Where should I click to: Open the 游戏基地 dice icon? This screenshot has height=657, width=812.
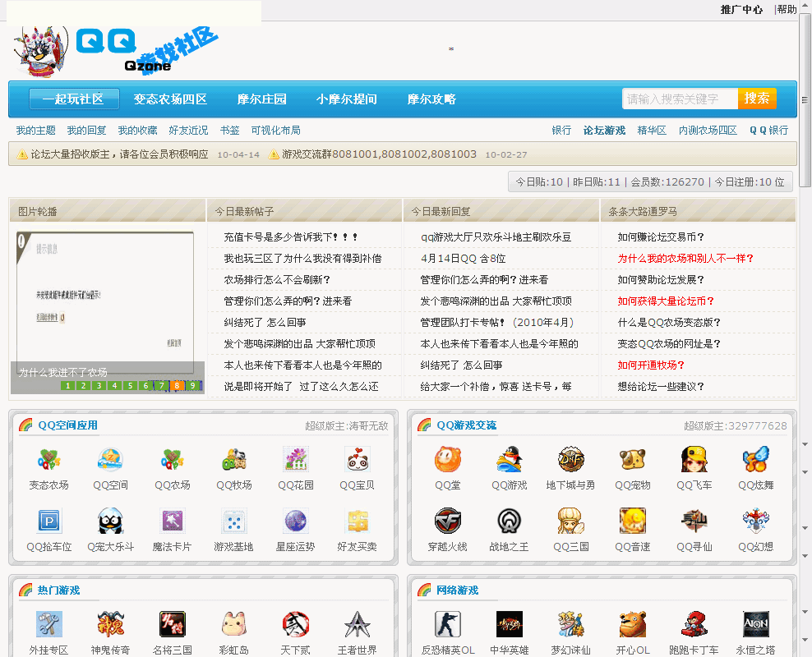(234, 521)
